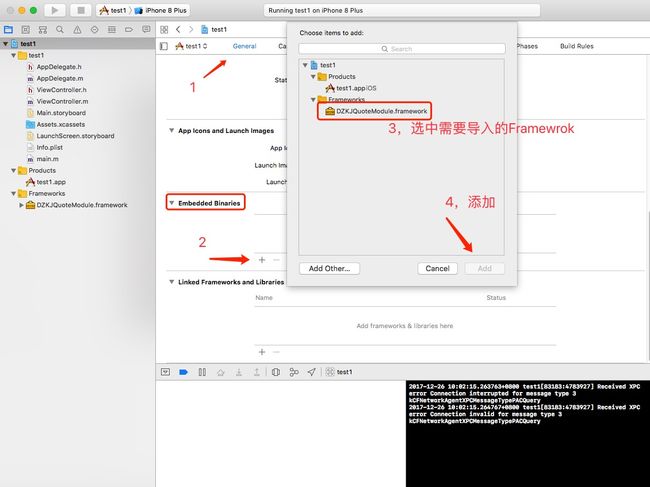
Task: Collapse test1 root in chooser dialog
Action: click(x=305, y=65)
